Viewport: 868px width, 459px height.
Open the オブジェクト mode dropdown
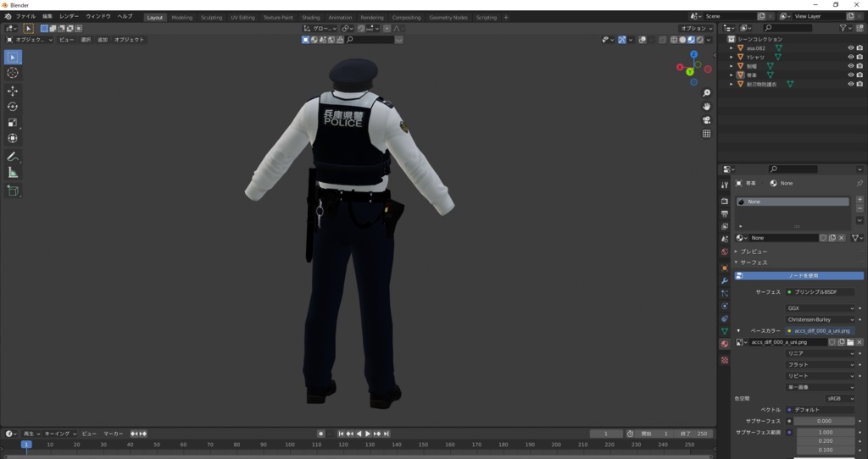pos(30,40)
